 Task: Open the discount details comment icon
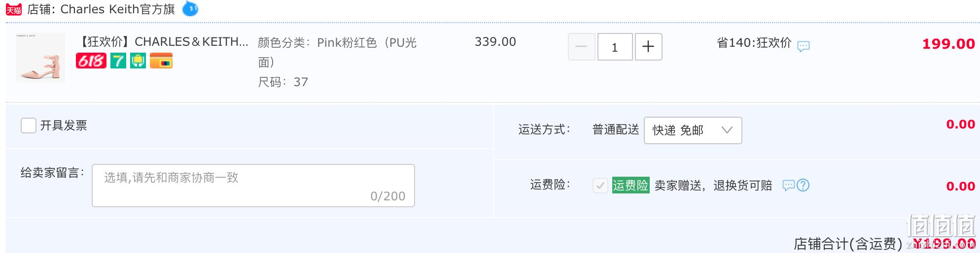[x=804, y=46]
